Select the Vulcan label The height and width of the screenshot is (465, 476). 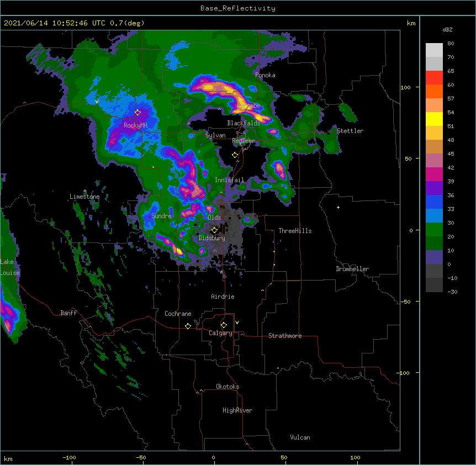pos(300,437)
